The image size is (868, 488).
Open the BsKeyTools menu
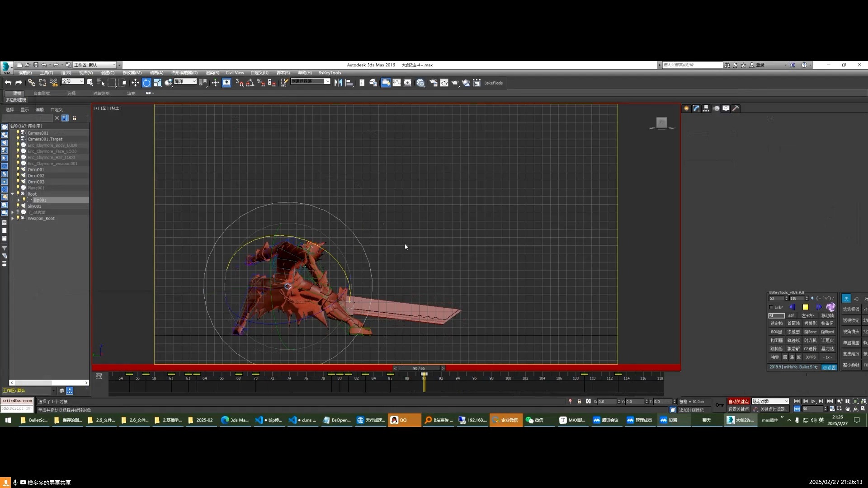[x=330, y=73]
